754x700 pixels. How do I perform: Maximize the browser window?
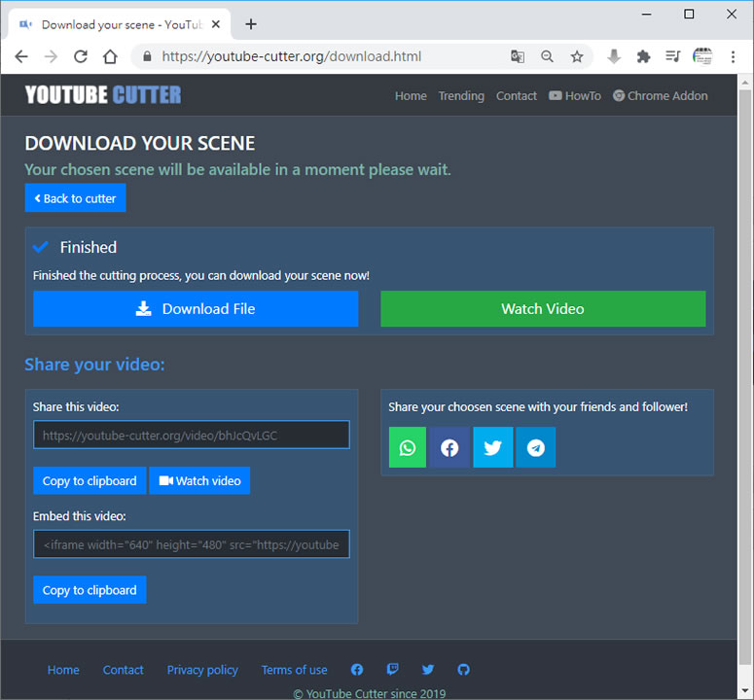(689, 14)
